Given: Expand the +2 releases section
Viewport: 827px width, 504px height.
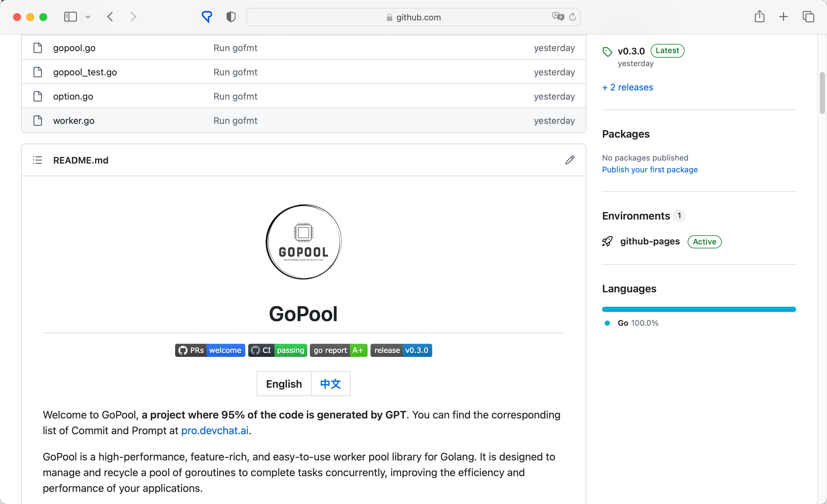Looking at the screenshot, I should (628, 87).
